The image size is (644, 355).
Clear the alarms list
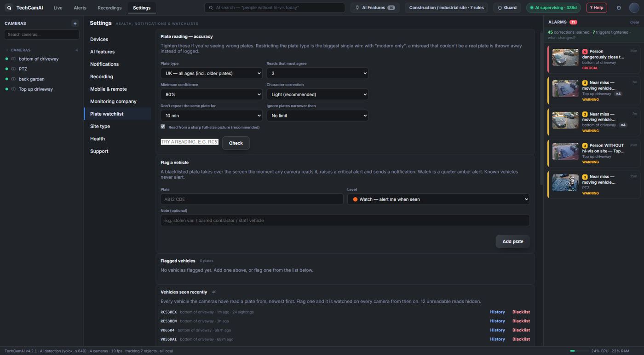point(634,22)
